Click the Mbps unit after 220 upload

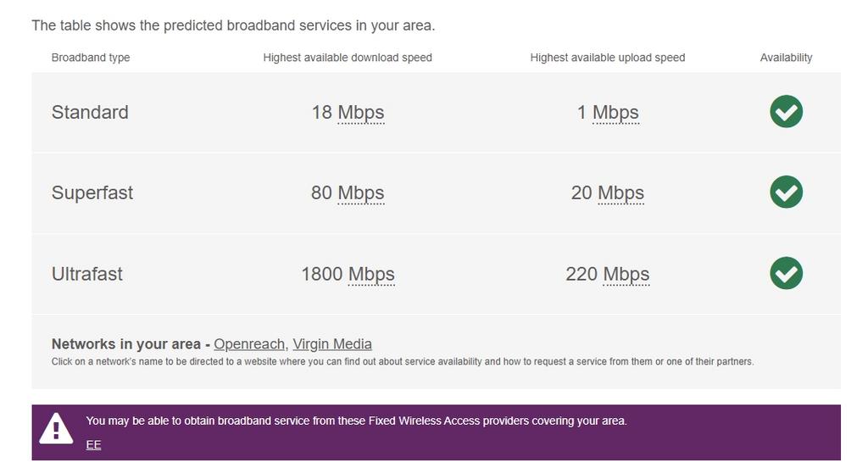pyautogui.click(x=626, y=275)
